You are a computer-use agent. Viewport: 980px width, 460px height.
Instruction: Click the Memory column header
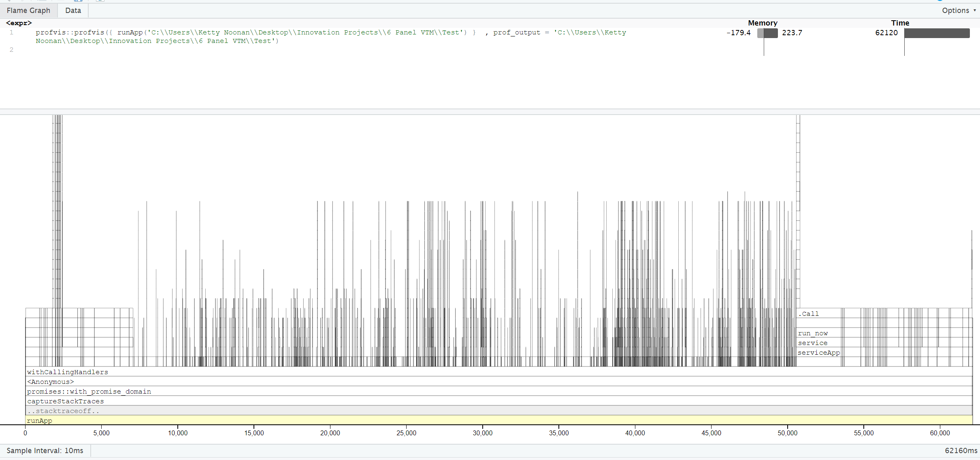[763, 23]
